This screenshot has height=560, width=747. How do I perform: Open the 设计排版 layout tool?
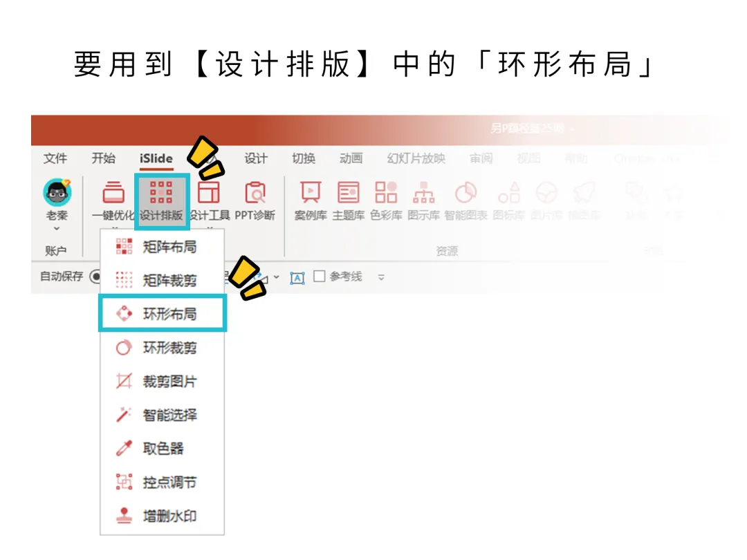pos(161,201)
